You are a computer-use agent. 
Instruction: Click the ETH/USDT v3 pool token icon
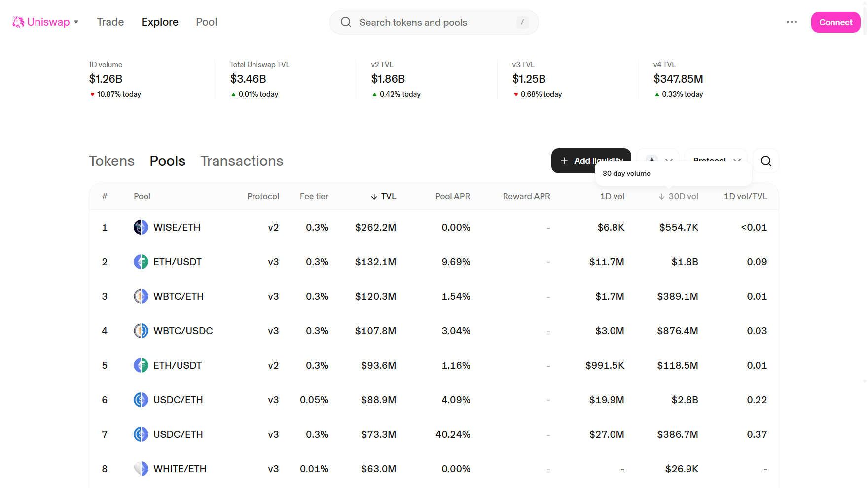[x=141, y=262]
